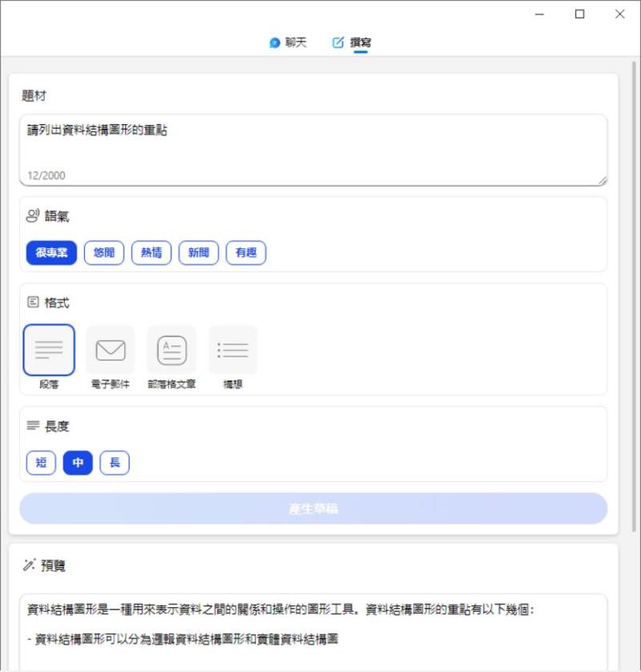
Task: Switch to the 聊天 chat tab
Action: coord(288,42)
